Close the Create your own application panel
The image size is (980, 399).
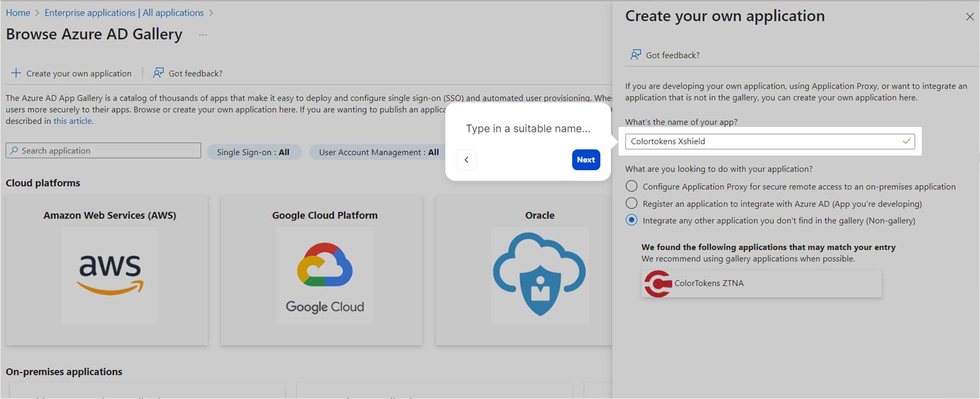click(x=969, y=17)
